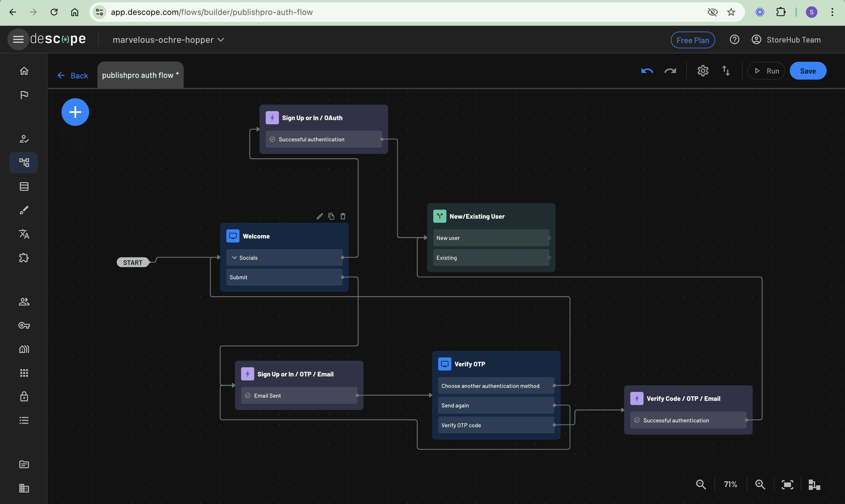This screenshot has width=845, height=504.
Task: Zoom in on the flow canvas
Action: click(760, 484)
